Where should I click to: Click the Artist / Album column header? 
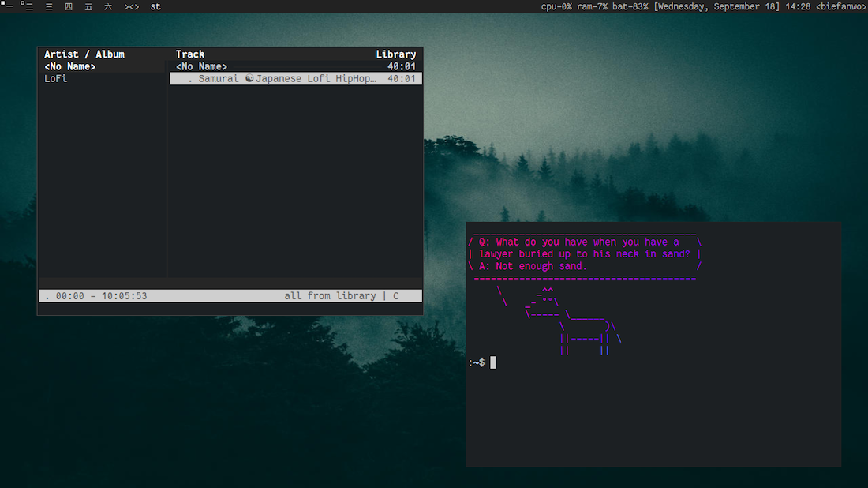(x=84, y=54)
